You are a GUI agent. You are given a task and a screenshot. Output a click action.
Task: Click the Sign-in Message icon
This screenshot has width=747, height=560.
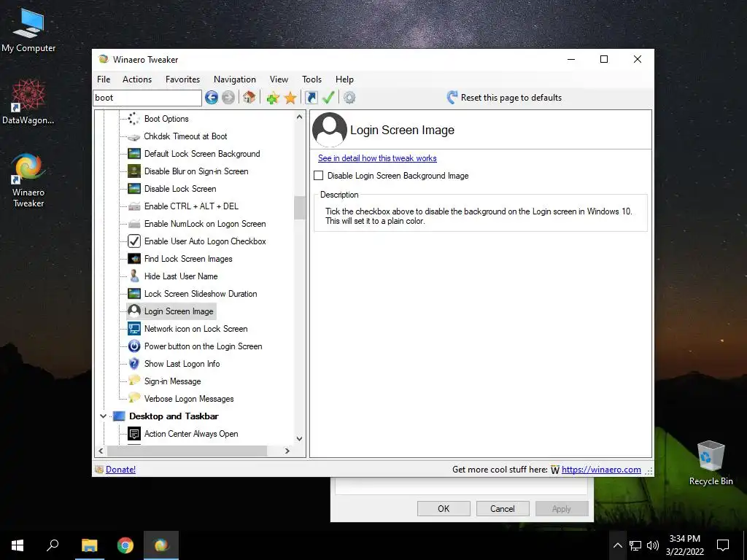[x=134, y=381]
